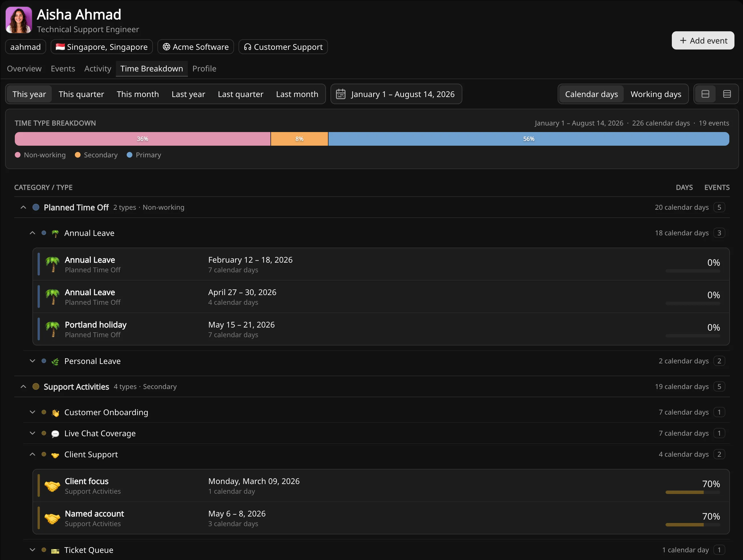Click the calendar icon in date range picker
The image size is (743, 560).
(x=340, y=94)
